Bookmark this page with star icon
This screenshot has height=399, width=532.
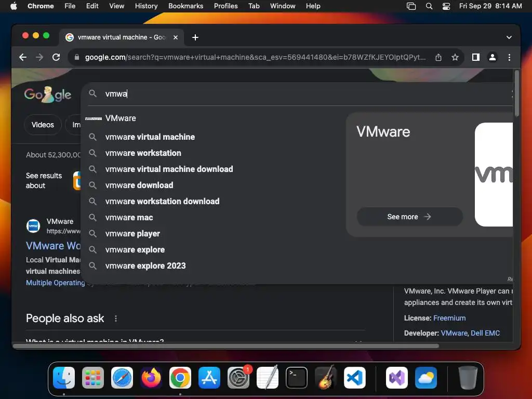(x=455, y=57)
